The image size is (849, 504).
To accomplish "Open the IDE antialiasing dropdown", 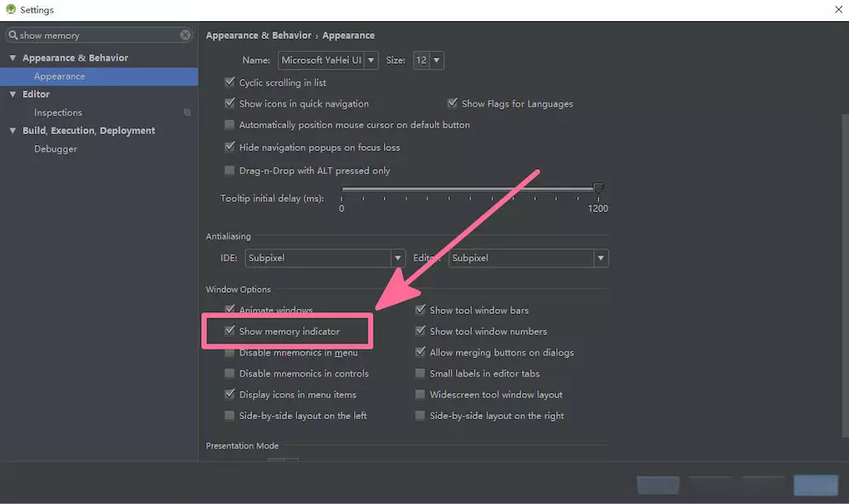I will pyautogui.click(x=397, y=258).
